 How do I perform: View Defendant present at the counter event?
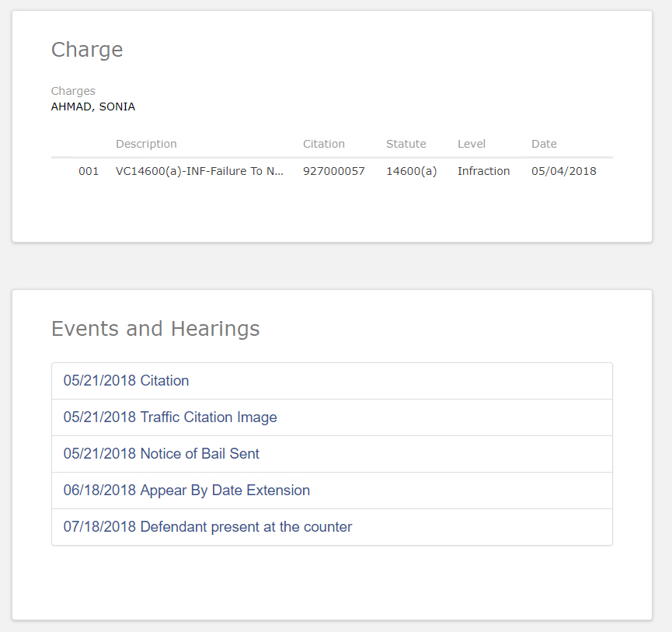click(207, 527)
